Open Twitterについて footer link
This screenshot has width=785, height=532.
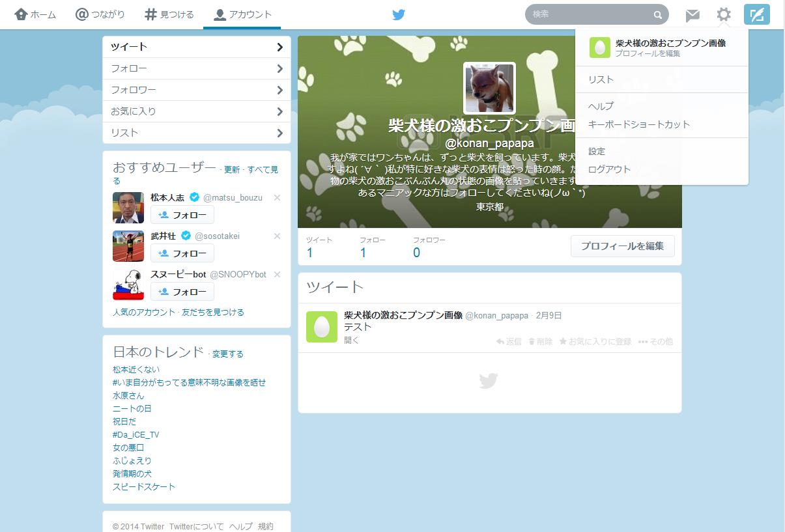point(197,527)
